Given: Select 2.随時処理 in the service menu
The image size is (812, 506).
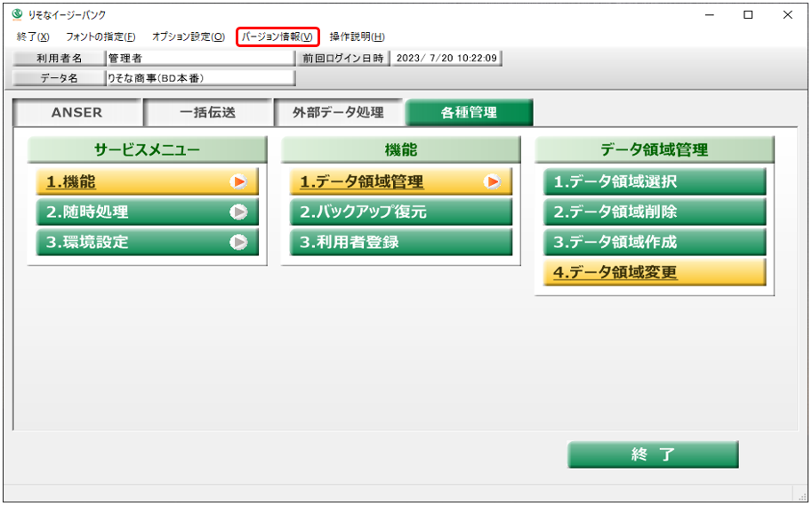Looking at the screenshot, I should pos(147,212).
